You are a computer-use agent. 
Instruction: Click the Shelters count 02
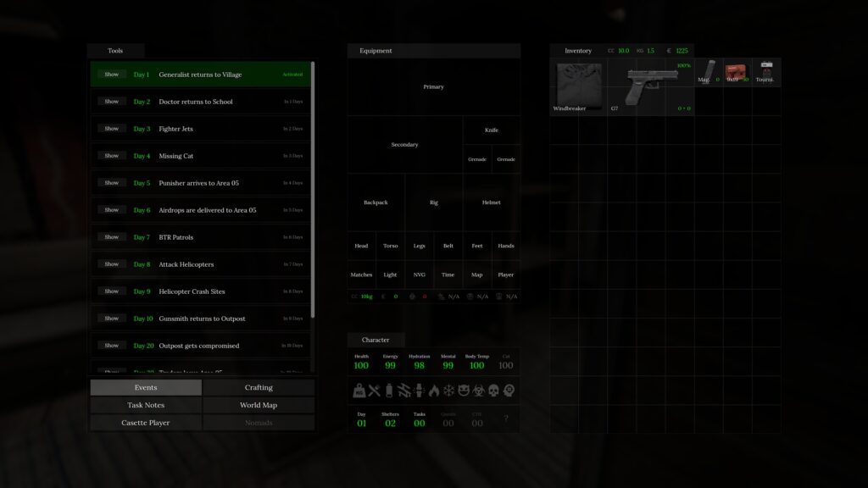[390, 424]
